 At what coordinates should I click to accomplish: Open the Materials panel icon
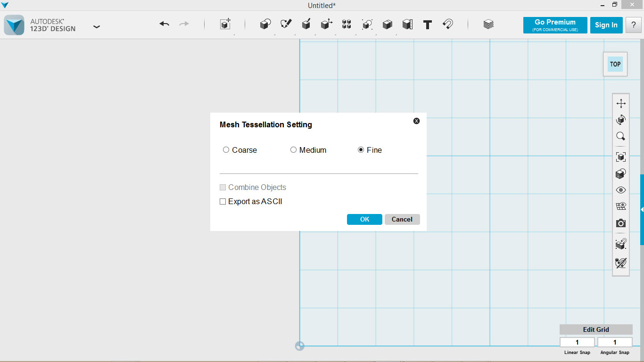(x=488, y=24)
